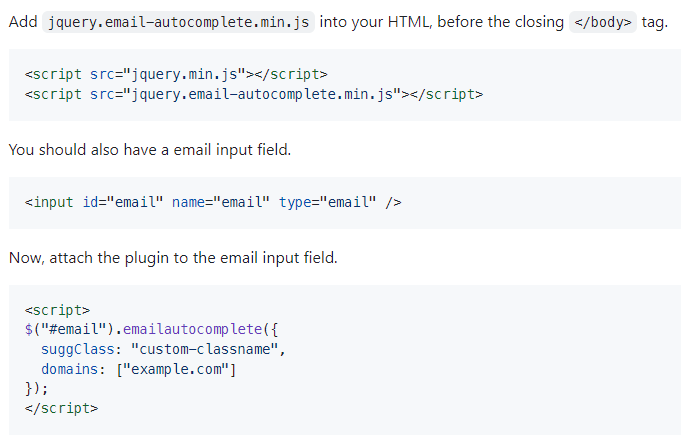
Task: Click the "example.com" string value
Action: (x=176, y=369)
